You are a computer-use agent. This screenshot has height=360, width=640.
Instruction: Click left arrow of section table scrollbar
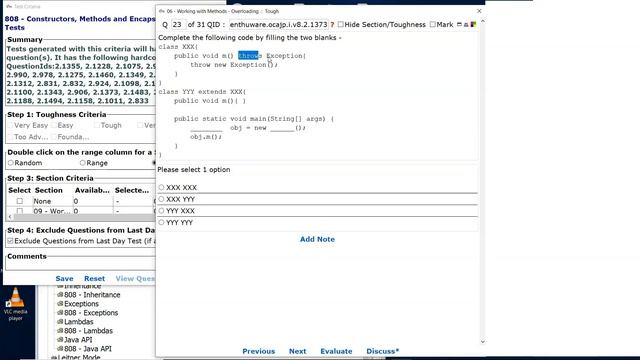10,217
